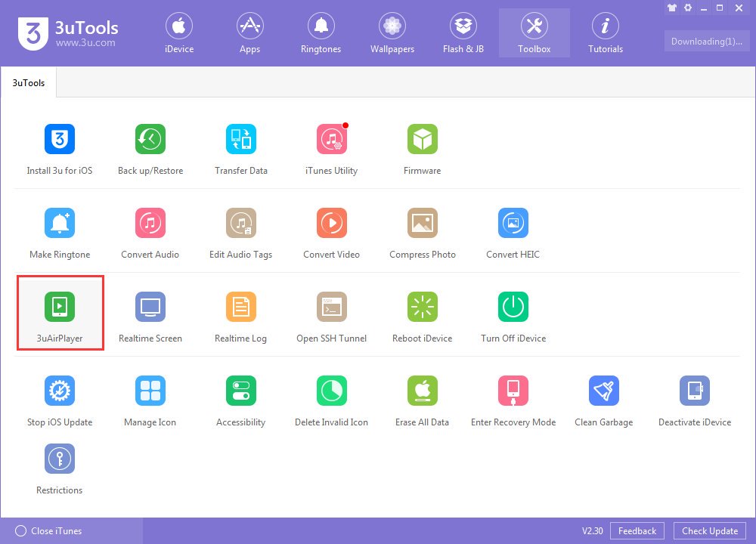Click the Feedback button
Screen dimensions: 756x544
(x=637, y=531)
